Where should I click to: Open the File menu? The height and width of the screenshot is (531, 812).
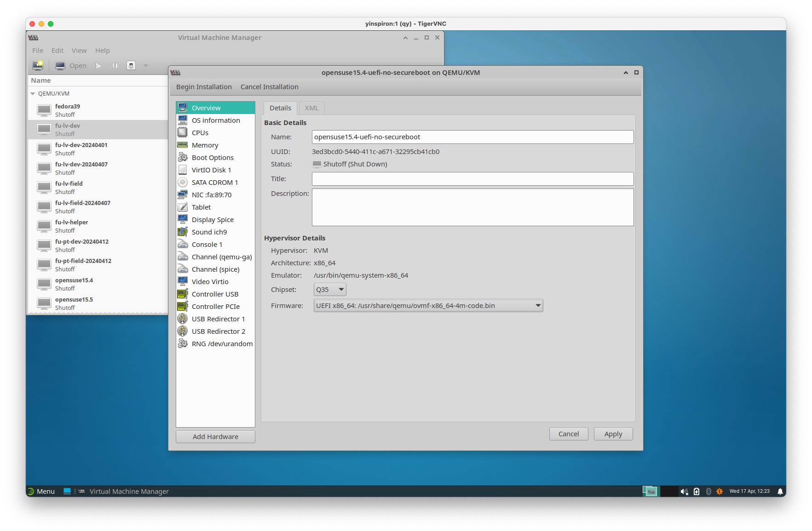(38, 51)
